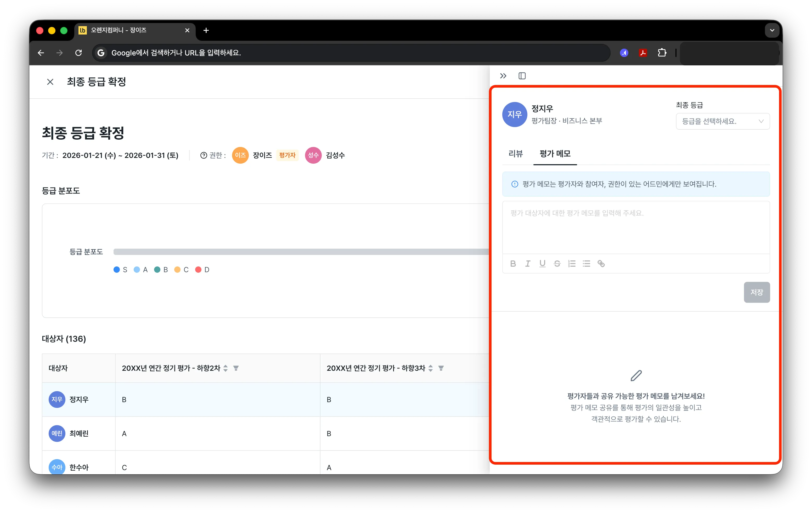Apply italic formatting in memo editor

click(528, 264)
